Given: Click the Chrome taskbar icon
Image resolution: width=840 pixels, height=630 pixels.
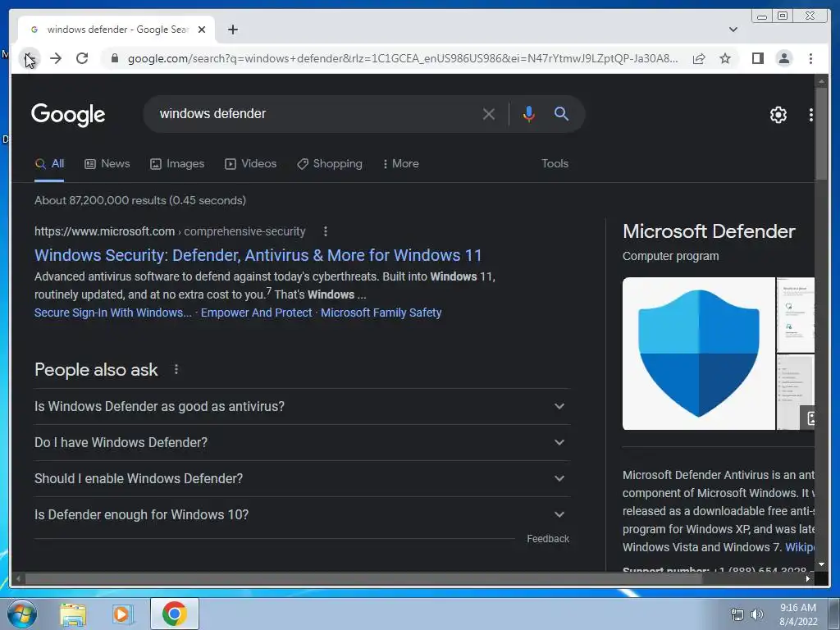Looking at the screenshot, I should coord(175,614).
